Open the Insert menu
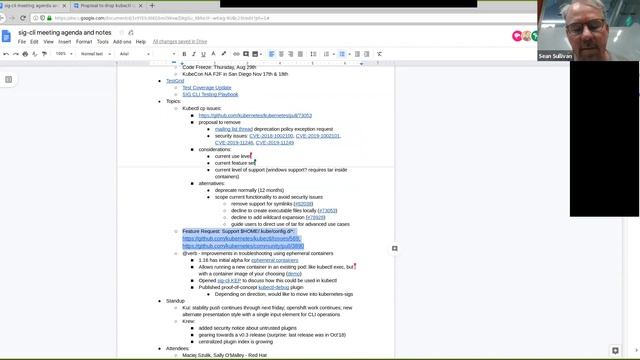The width and height of the screenshot is (640, 360). tap(64, 42)
